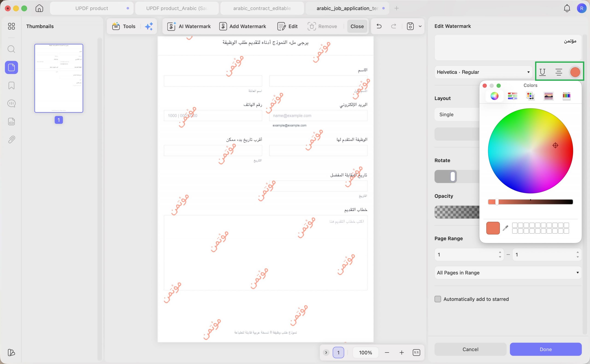Select the arabic_job_application tab
The image size is (590, 364).
347,9
